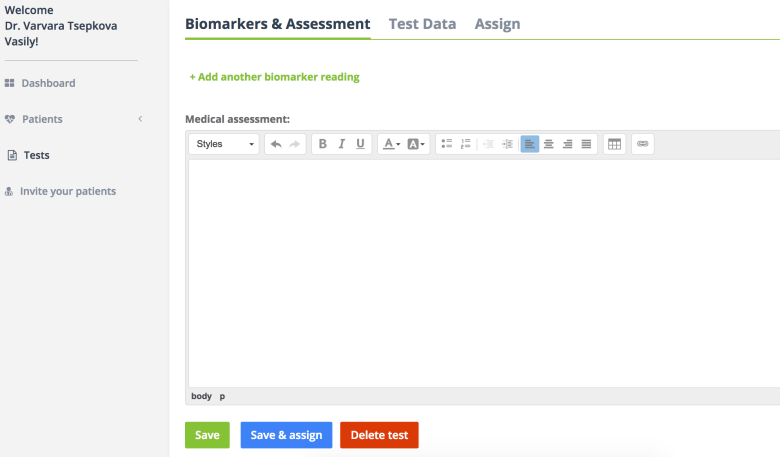The width and height of the screenshot is (780, 457).
Task: Open the background color dropdown
Action: tap(416, 144)
